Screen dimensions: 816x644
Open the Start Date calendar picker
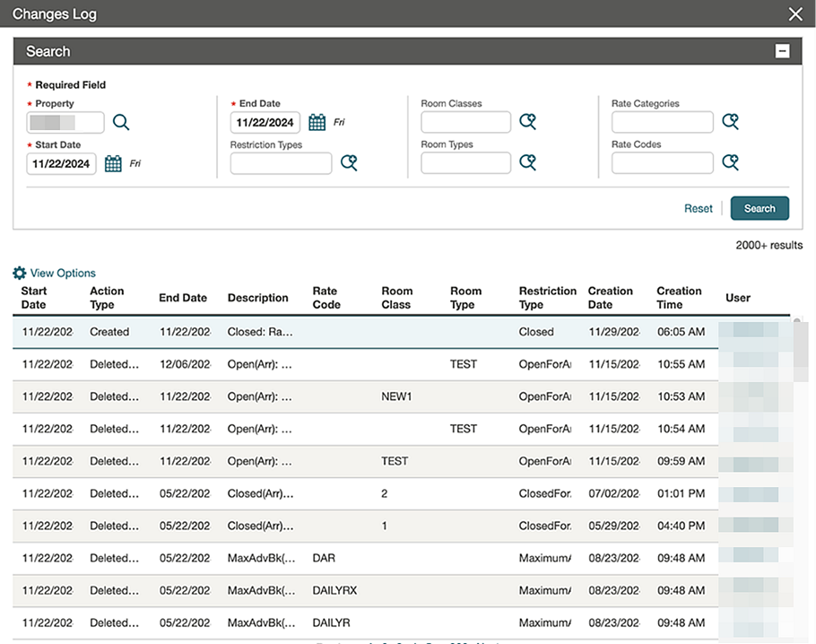[x=113, y=163]
